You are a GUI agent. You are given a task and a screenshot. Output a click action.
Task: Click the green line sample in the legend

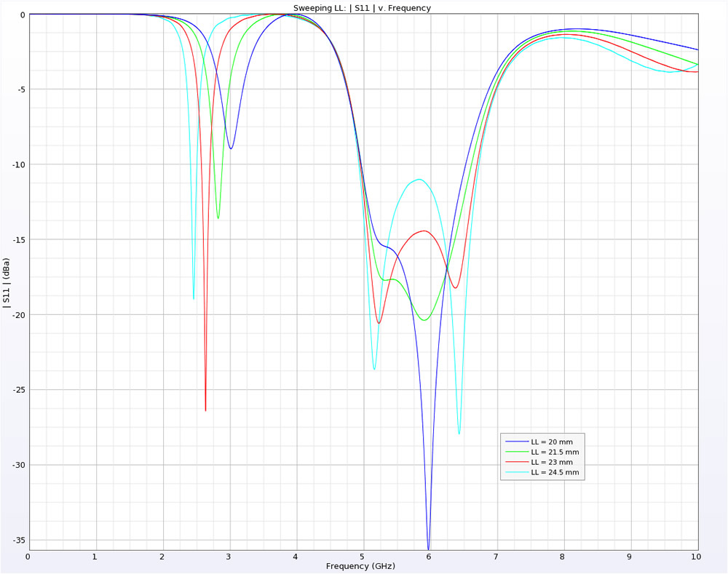coord(516,452)
